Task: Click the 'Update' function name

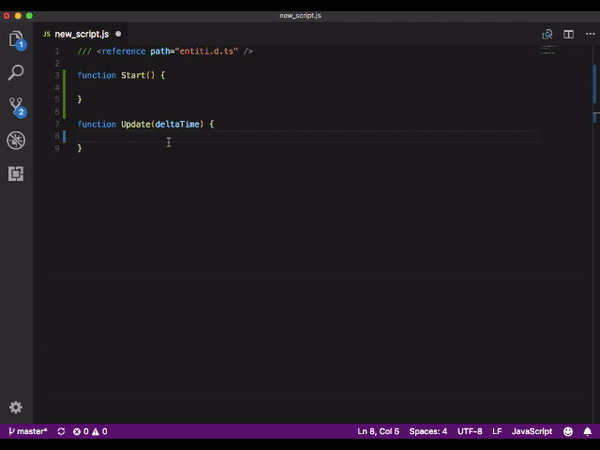Action: click(135, 124)
